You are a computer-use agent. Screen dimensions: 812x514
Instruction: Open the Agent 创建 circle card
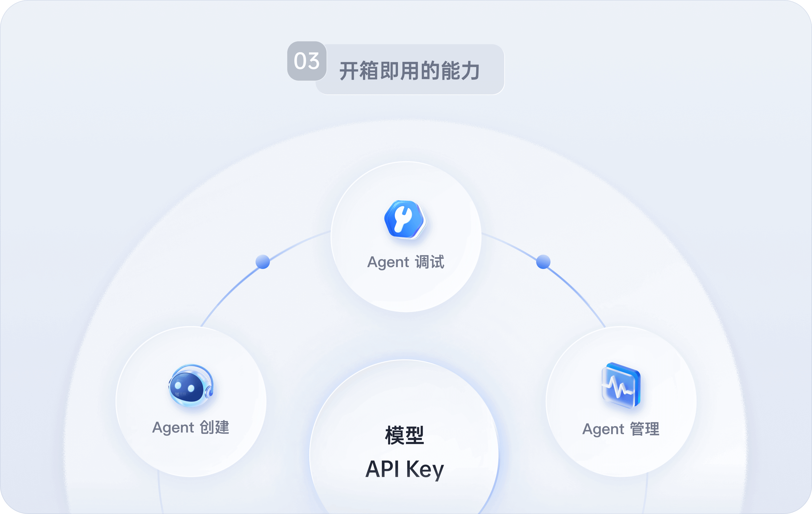[191, 402]
